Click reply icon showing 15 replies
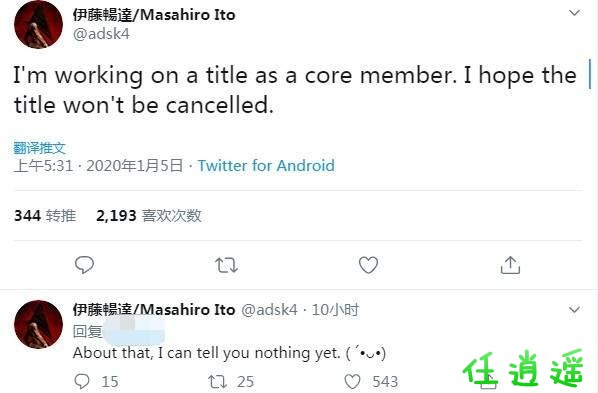 click(x=82, y=381)
